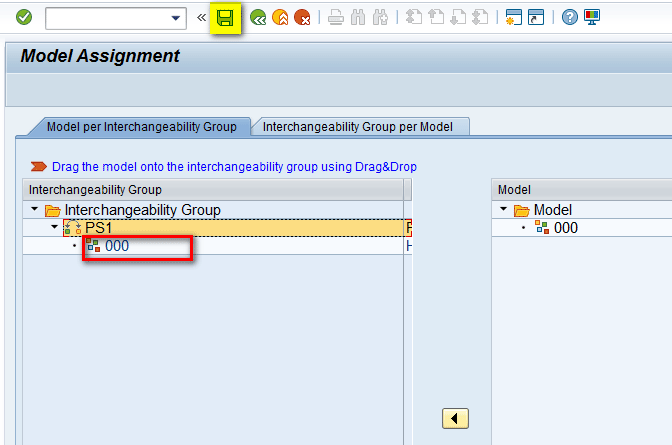The height and width of the screenshot is (445, 672).
Task: Collapse the Interchangeability Group root node
Action: (36, 210)
